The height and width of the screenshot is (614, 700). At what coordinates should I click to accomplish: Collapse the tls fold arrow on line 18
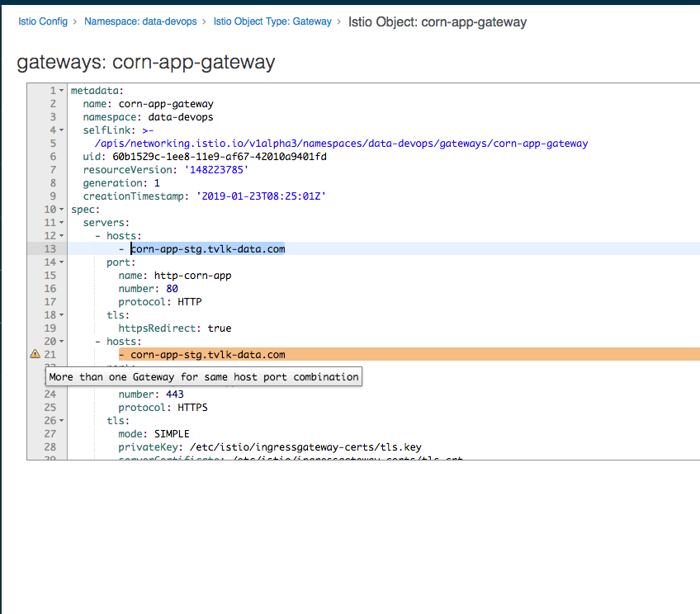coord(62,315)
